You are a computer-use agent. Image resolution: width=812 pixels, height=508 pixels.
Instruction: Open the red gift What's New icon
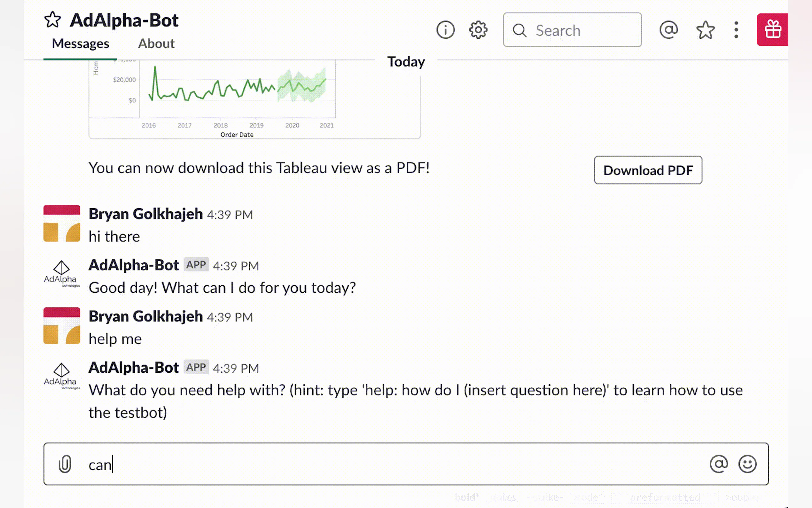click(x=772, y=29)
